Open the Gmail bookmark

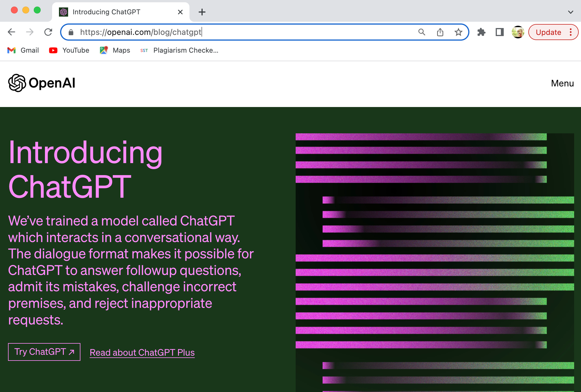(x=23, y=50)
